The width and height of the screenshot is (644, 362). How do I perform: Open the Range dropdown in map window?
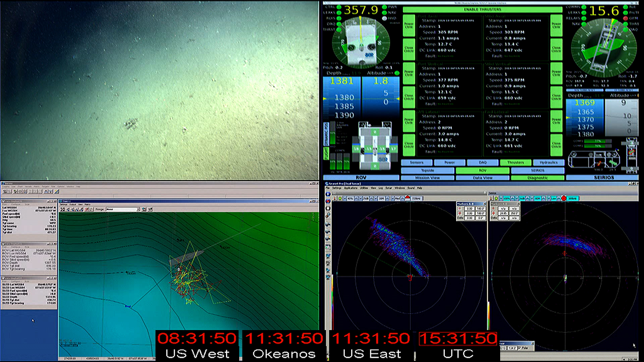tap(138, 209)
